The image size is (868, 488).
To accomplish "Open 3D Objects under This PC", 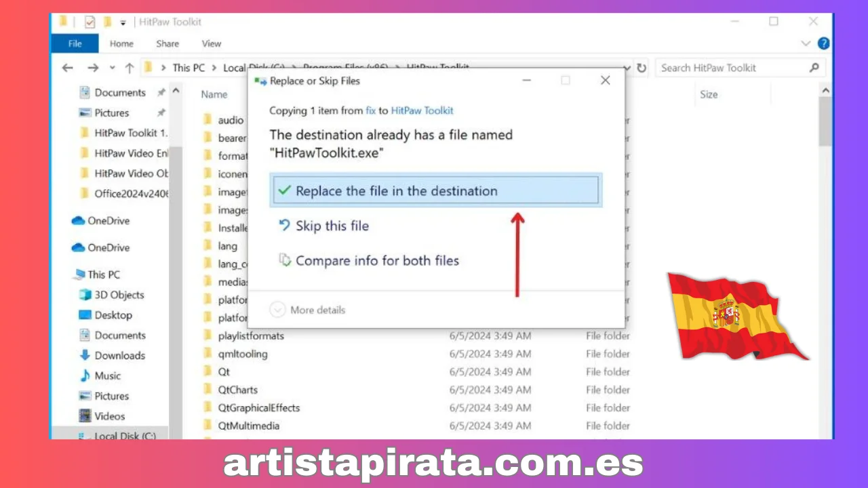I will click(x=112, y=295).
